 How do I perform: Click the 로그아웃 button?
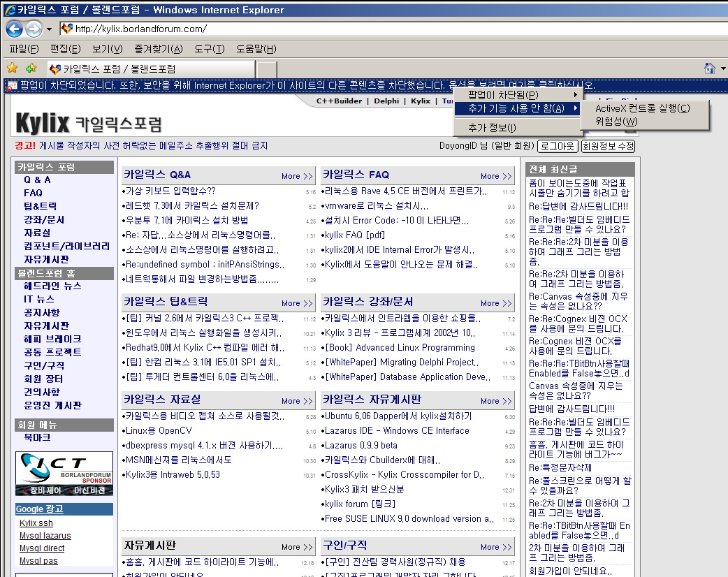click(557, 146)
